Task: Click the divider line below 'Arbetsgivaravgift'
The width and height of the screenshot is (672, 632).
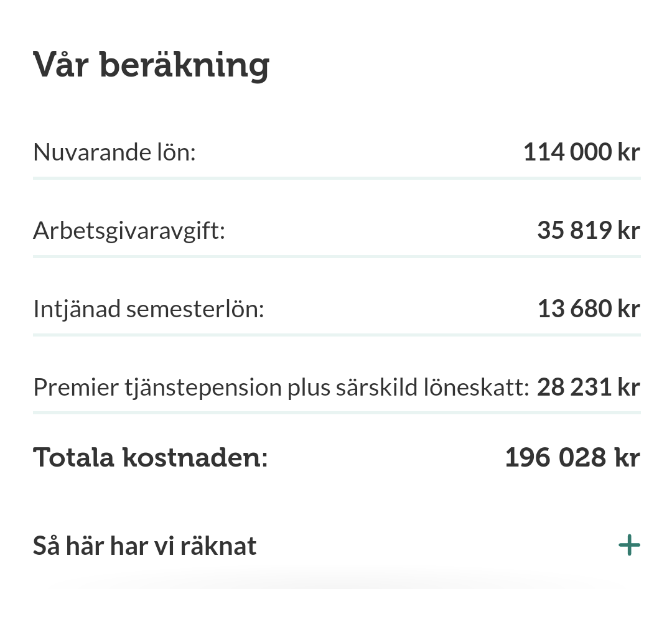Action: 336,256
